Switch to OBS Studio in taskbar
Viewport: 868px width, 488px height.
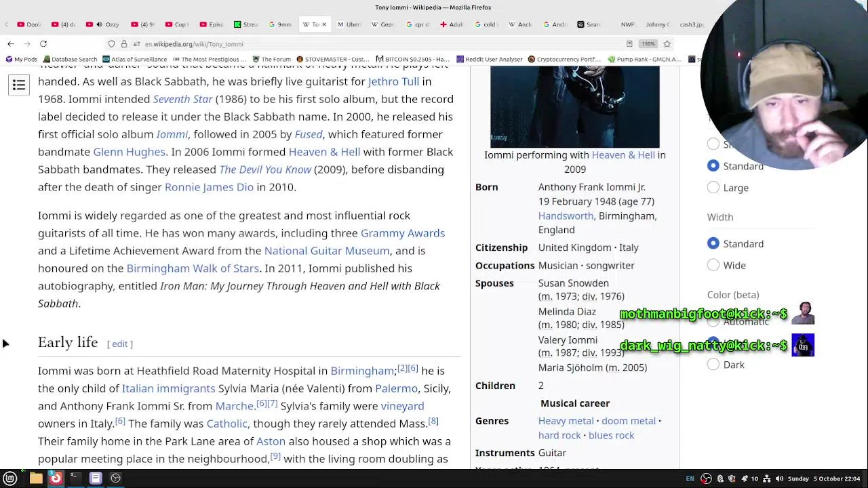(115, 478)
